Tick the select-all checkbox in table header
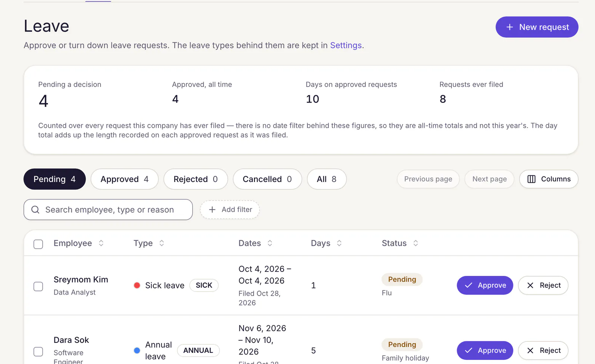This screenshot has height=364, width=595. click(x=38, y=244)
